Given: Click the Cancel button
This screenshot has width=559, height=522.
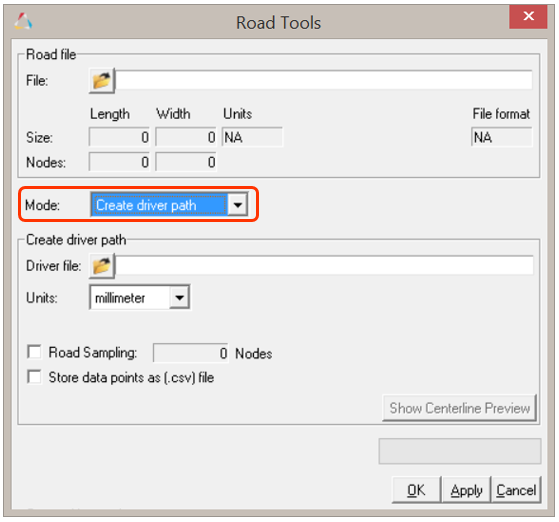Looking at the screenshot, I should click(x=516, y=490).
